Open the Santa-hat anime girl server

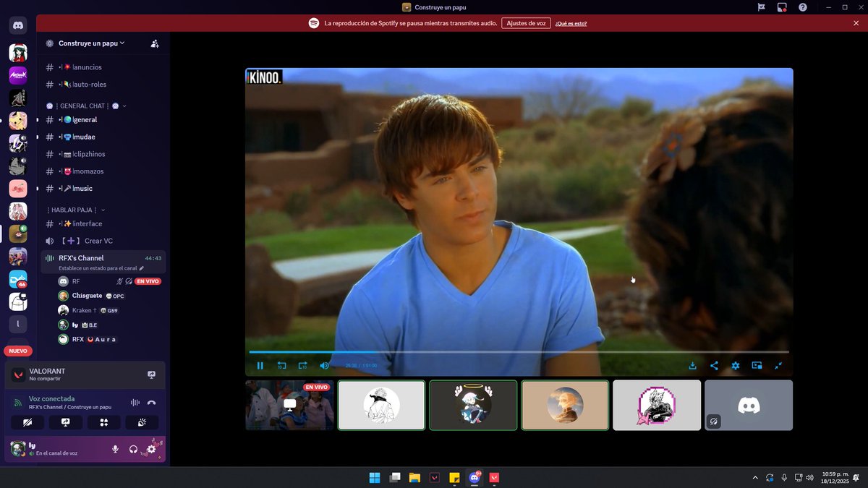18,53
